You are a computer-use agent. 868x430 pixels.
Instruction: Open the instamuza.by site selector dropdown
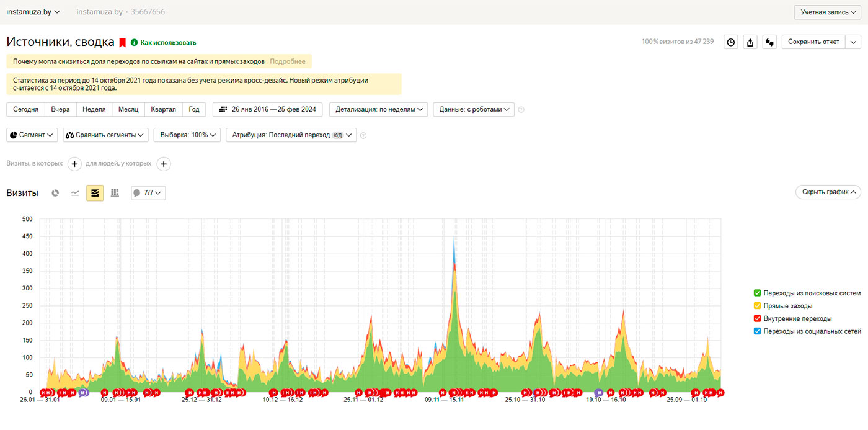coord(33,12)
